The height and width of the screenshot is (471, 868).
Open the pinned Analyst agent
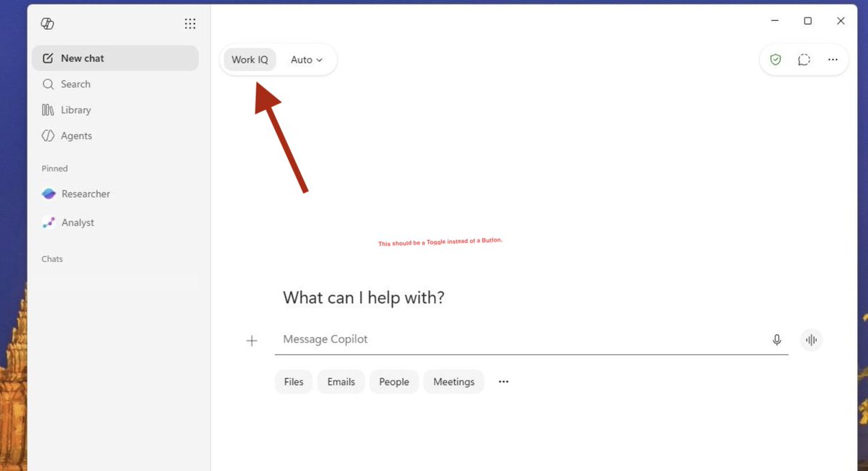pos(115,223)
